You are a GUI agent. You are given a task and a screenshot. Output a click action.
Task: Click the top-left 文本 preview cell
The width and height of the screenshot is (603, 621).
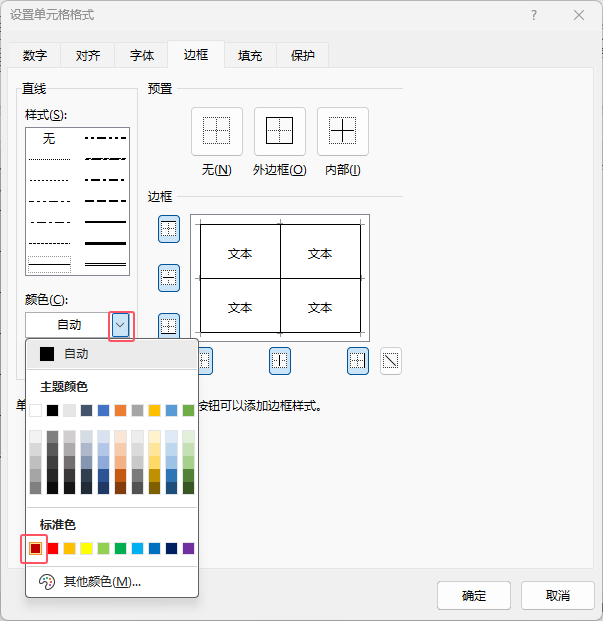[x=240, y=253]
